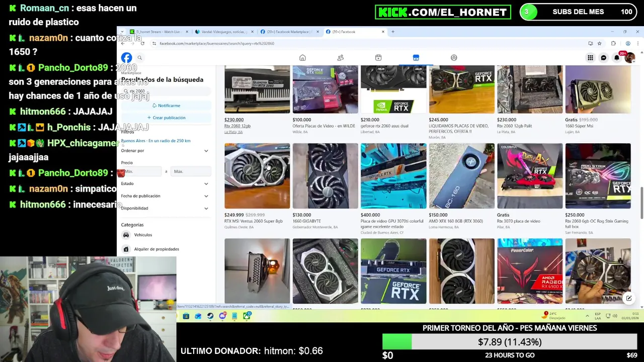Click the $100.000 Oferta Placas de Video title

click(324, 126)
